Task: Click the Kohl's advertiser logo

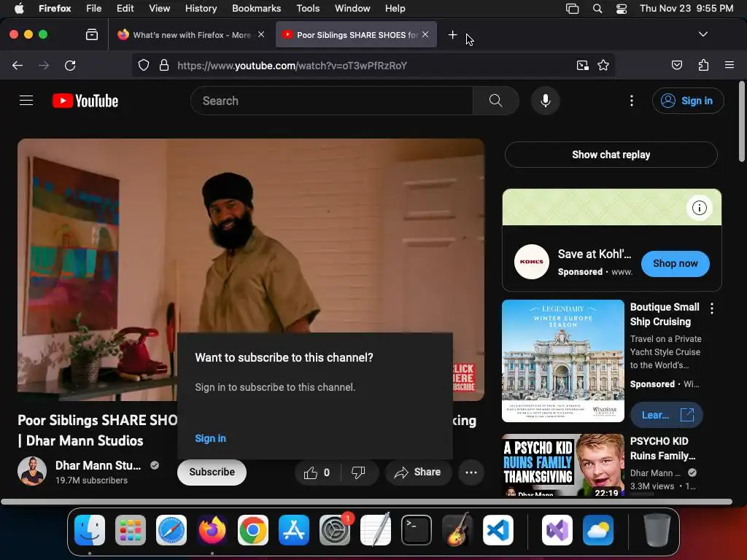Action: (x=532, y=262)
